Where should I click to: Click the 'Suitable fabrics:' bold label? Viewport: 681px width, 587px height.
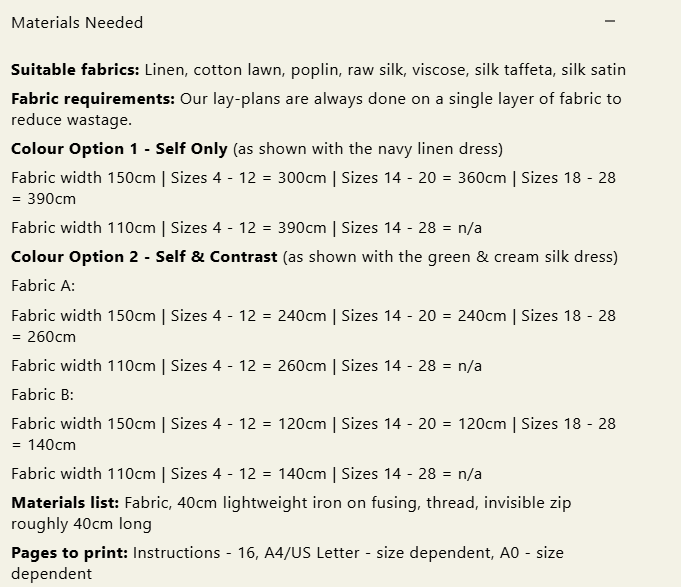(x=75, y=70)
